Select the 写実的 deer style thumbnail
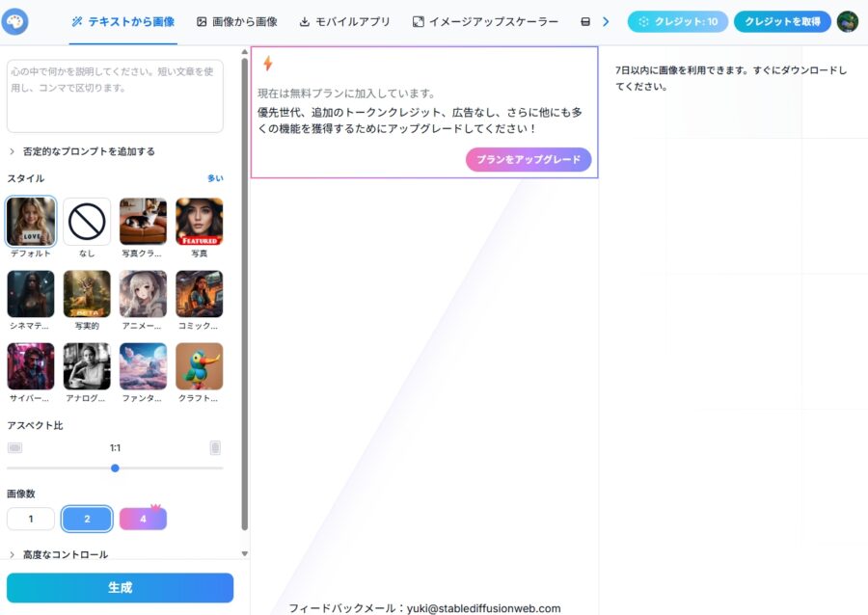 pos(87,294)
